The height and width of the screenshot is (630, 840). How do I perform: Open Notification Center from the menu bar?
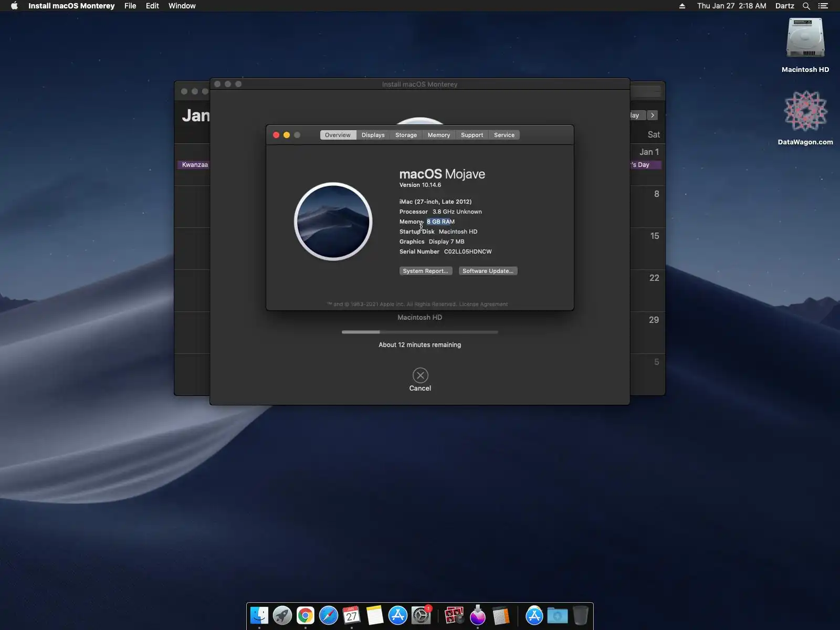point(823,6)
